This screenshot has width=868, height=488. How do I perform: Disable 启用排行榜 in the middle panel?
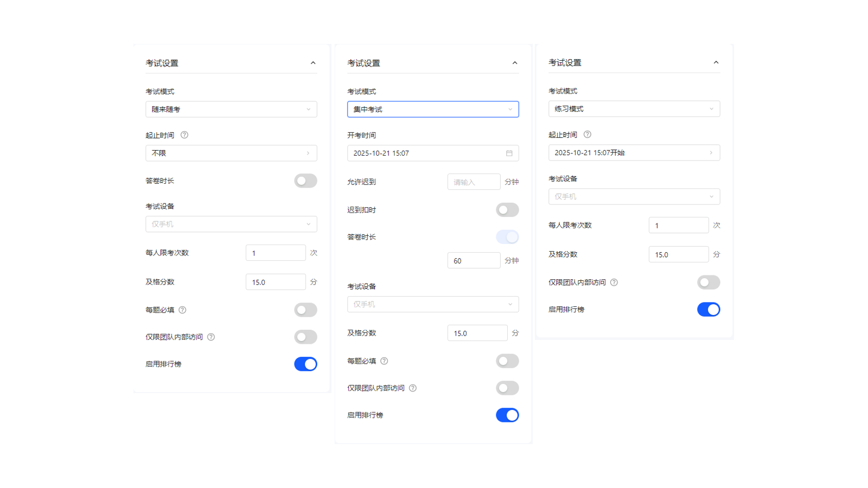click(507, 415)
